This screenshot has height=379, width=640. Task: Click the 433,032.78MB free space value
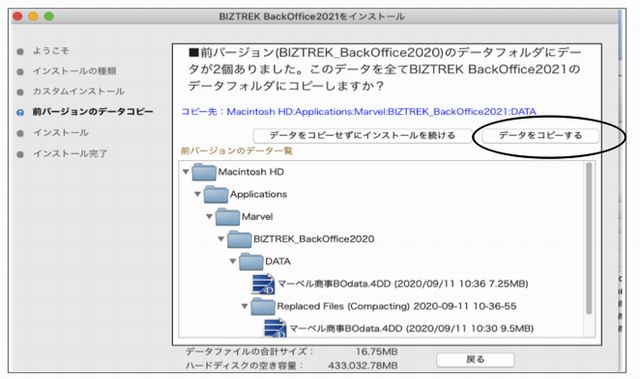(363, 366)
